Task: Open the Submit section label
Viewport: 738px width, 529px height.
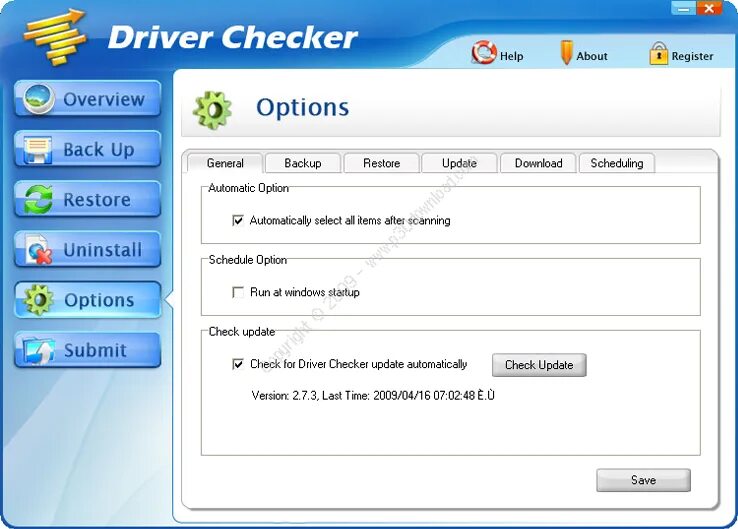Action: coord(95,350)
